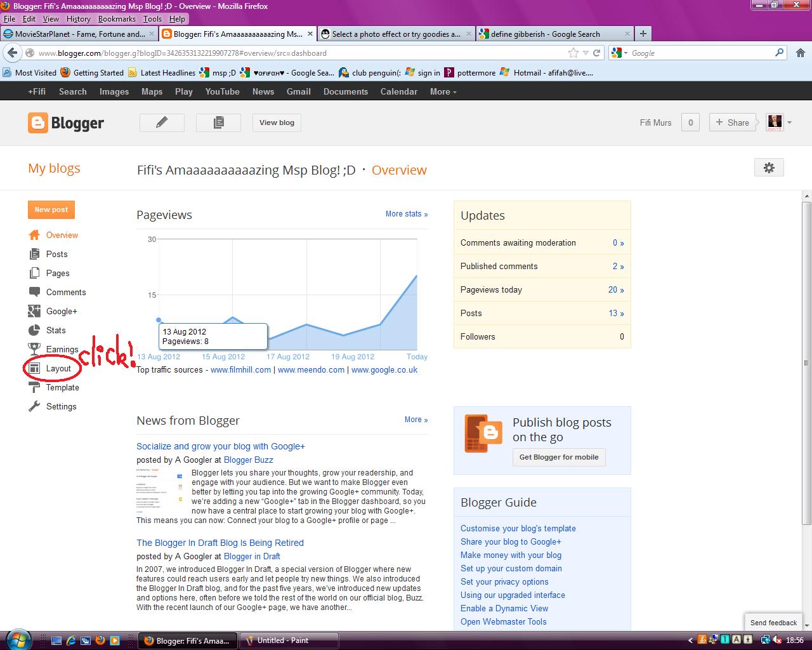Click My blogs heading link
Screen dimensions: 812x650
pos(54,168)
